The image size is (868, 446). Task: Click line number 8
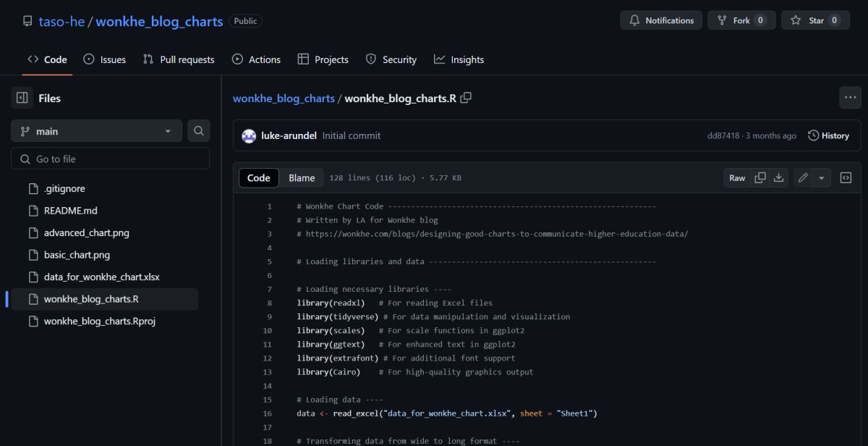tap(269, 303)
